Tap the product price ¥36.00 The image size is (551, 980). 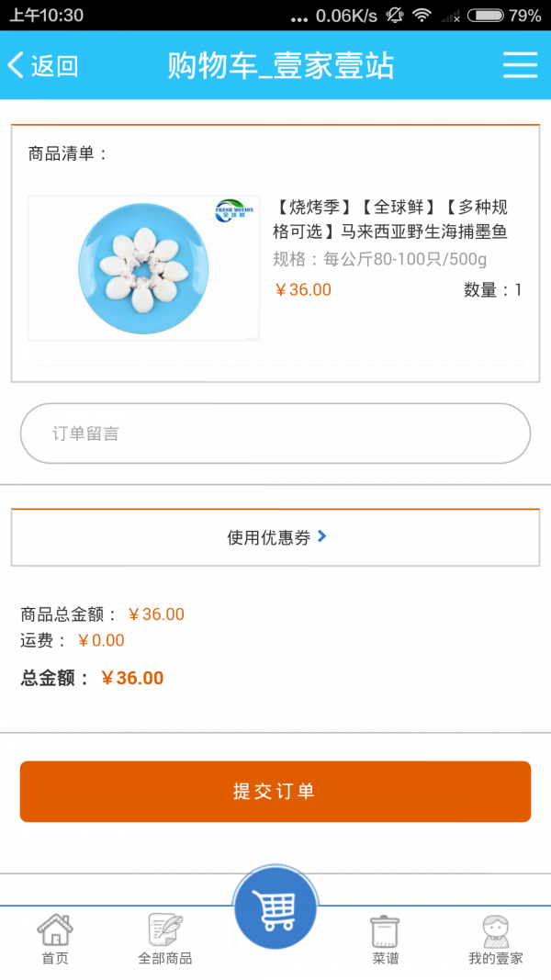303,290
